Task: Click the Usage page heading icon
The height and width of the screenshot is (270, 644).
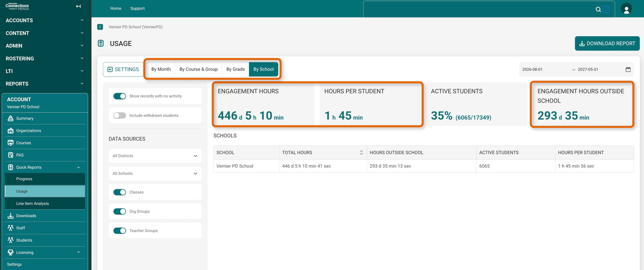Action: [x=101, y=43]
